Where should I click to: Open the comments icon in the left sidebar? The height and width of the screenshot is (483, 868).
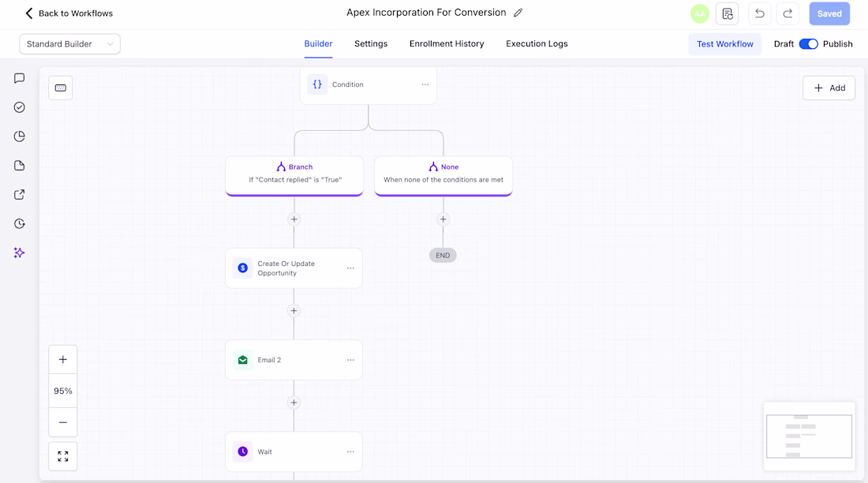20,78
